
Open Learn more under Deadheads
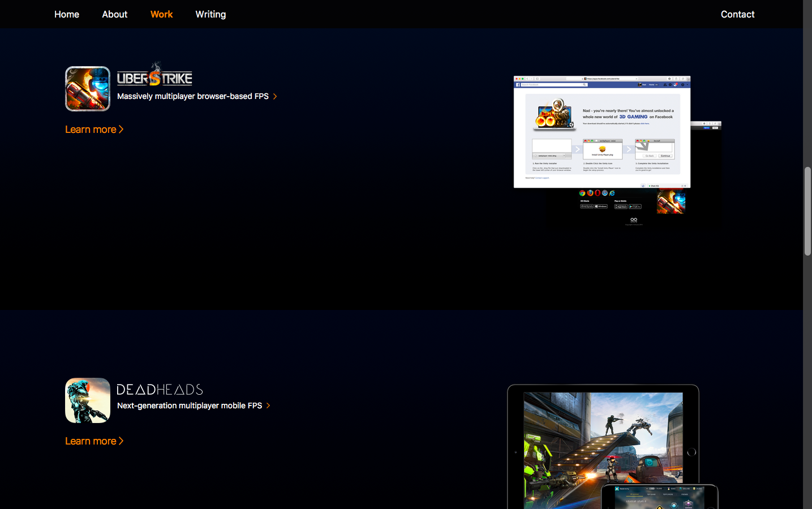[x=94, y=441]
